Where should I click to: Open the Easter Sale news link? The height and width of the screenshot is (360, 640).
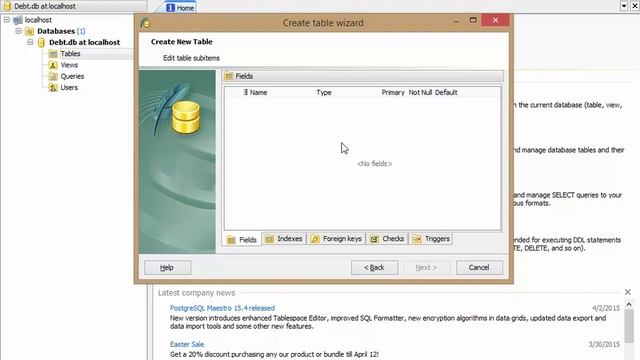[187, 344]
